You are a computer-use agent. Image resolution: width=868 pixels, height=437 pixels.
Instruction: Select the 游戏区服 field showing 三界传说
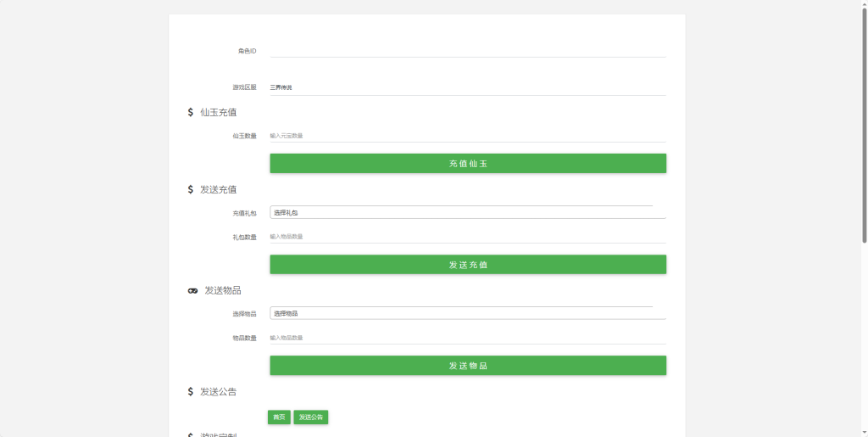[x=468, y=87]
